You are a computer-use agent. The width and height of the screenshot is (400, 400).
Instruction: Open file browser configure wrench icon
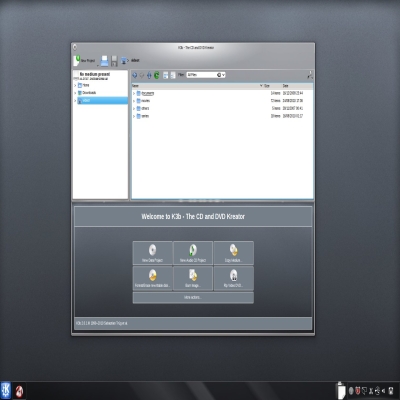(x=310, y=75)
